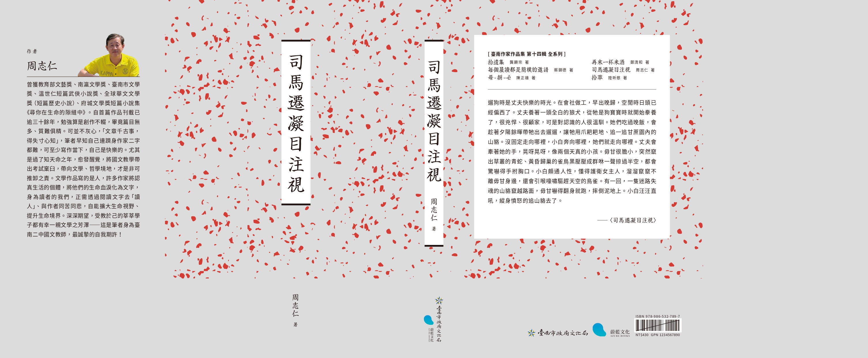
Task: Click the spine title 司馬遷凝目注視
Action: (434, 121)
